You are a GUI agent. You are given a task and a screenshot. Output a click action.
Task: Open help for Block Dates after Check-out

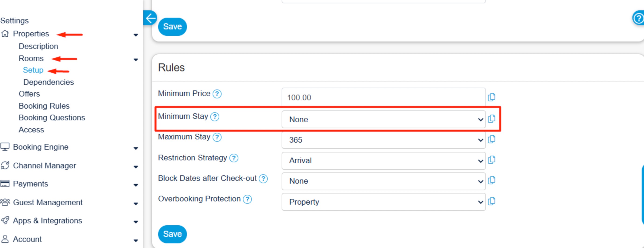263,179
